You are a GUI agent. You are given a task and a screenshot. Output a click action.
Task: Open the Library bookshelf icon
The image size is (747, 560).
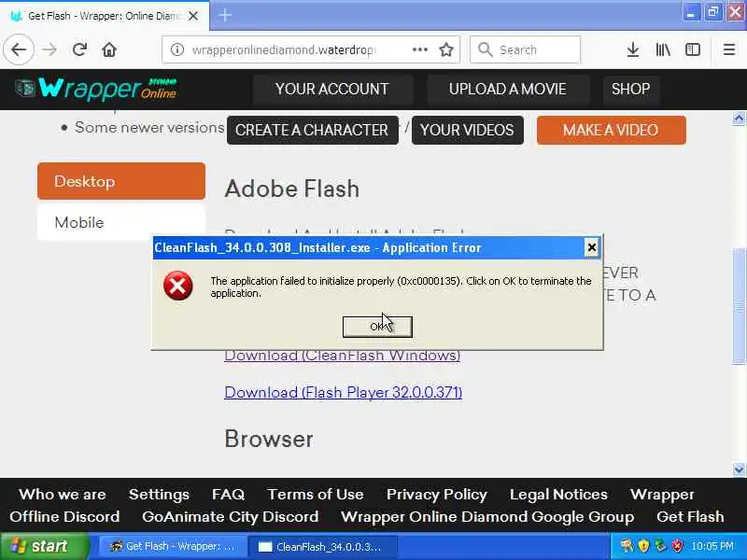point(663,49)
